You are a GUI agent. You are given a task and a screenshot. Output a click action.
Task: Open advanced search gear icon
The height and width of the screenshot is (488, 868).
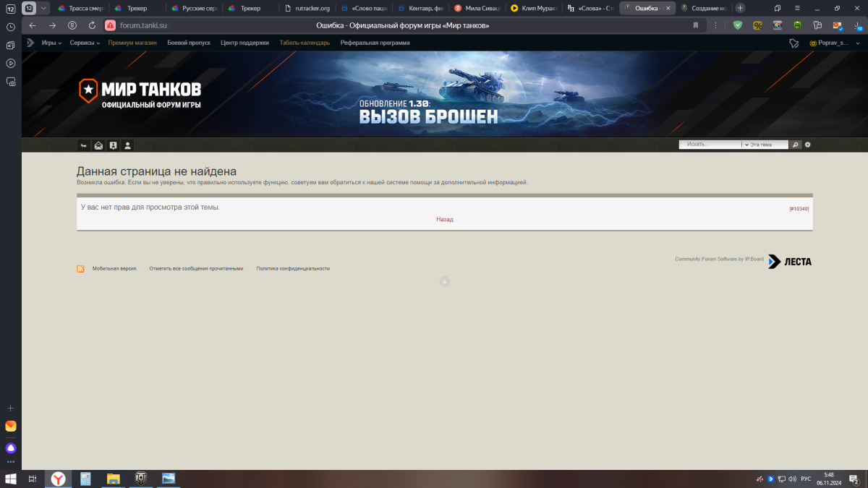click(808, 145)
